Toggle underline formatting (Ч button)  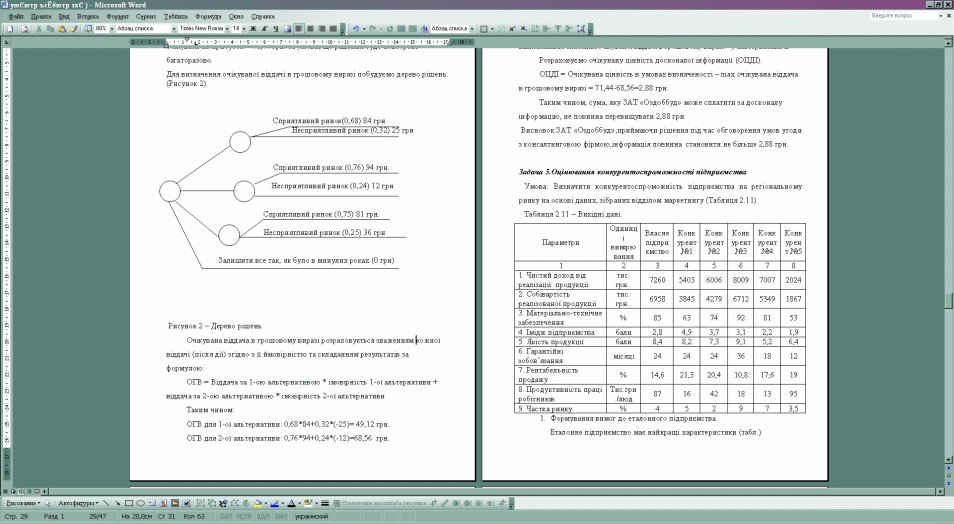pyautogui.click(x=275, y=29)
